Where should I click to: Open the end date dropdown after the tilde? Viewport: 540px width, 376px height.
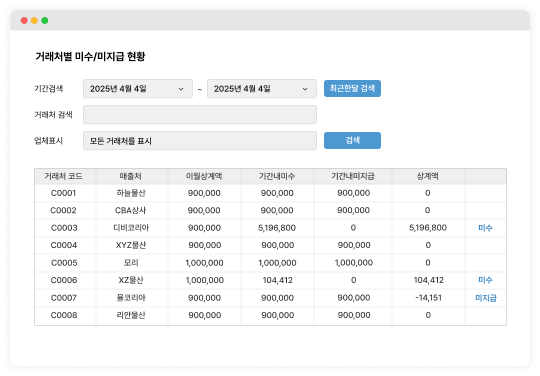coord(262,89)
